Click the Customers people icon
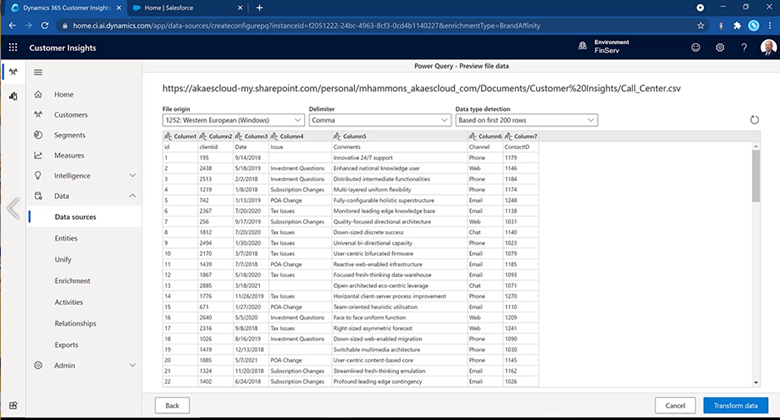The height and width of the screenshot is (420, 780). point(38,114)
